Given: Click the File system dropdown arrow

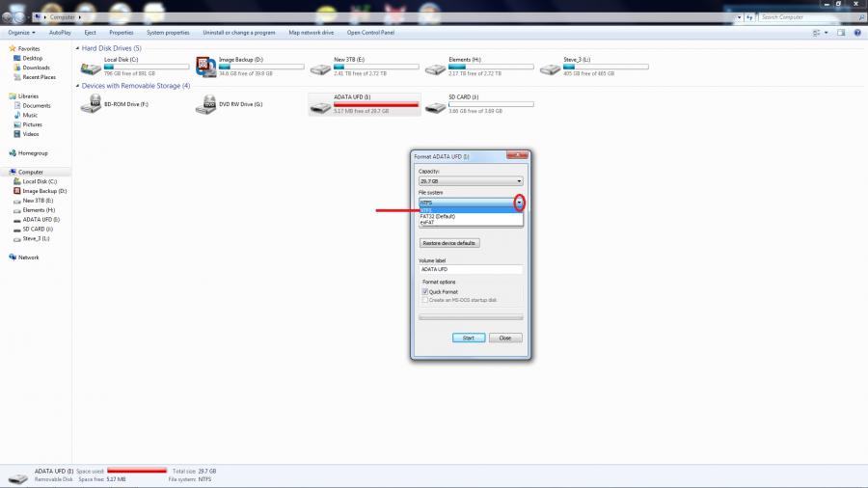Looking at the screenshot, I should pos(519,203).
